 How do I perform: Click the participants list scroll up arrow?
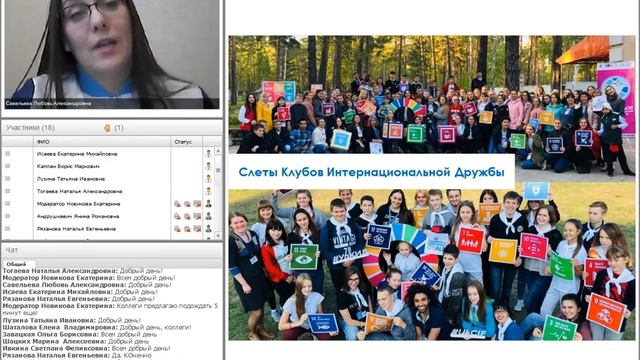218,151
